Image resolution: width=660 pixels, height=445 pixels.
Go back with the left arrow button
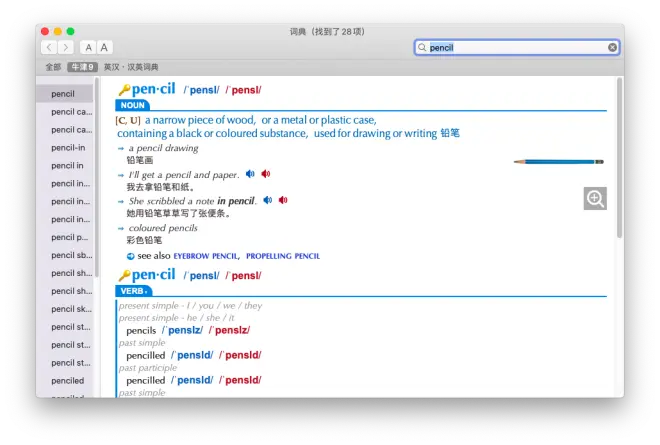(49, 48)
